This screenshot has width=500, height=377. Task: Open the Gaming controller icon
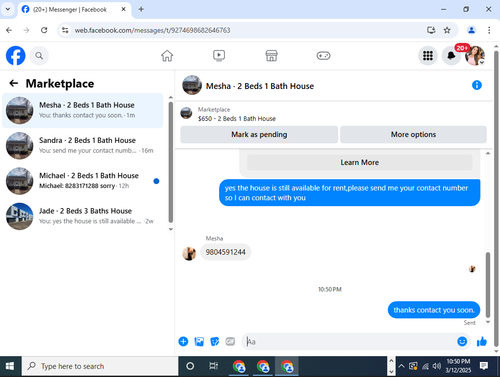tap(323, 56)
